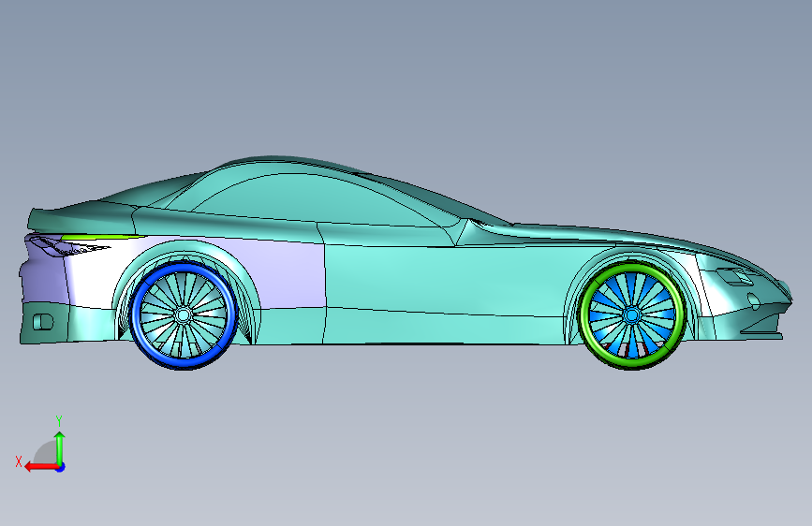Select the rear wheel hub center
This screenshot has width=812, height=526.
(x=183, y=314)
